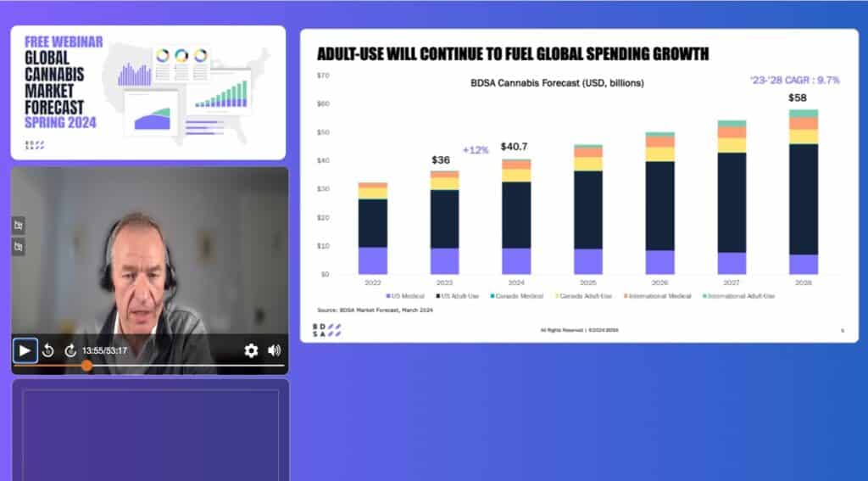
Task: Click the BDSA logo on the slide
Action: tap(326, 330)
